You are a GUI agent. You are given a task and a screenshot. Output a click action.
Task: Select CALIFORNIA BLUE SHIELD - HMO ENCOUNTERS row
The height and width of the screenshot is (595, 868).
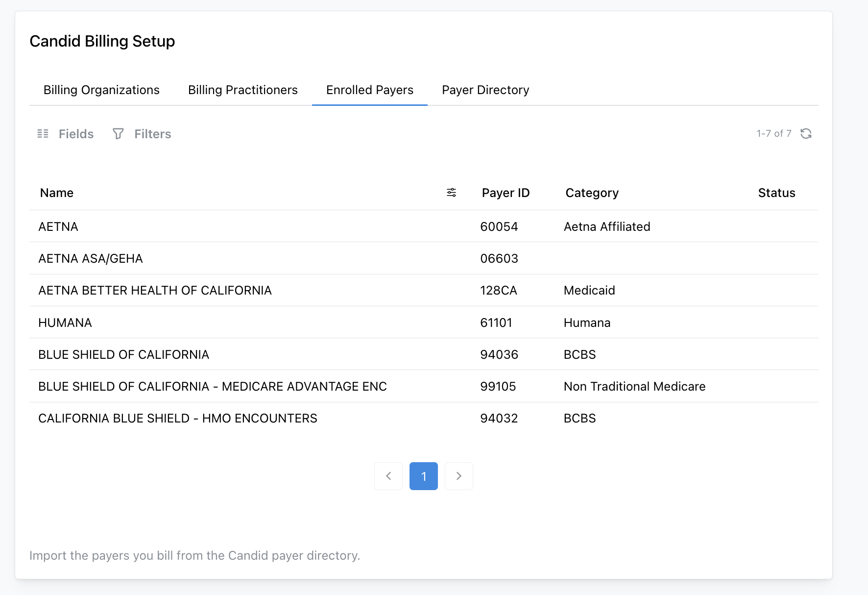click(x=424, y=418)
